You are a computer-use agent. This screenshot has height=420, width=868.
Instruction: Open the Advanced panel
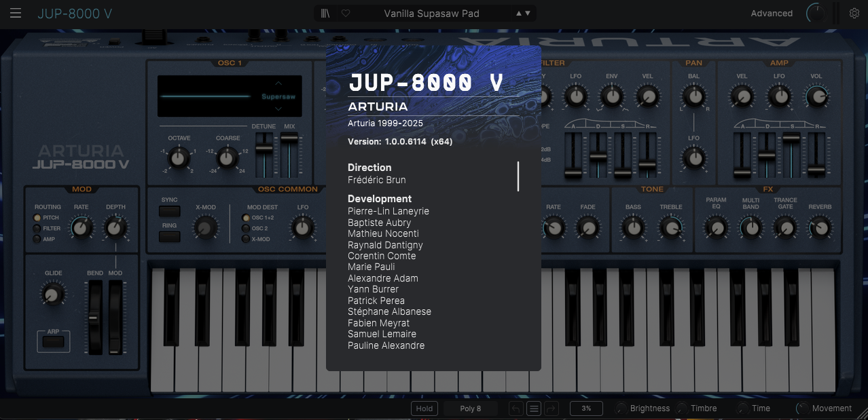point(772,14)
